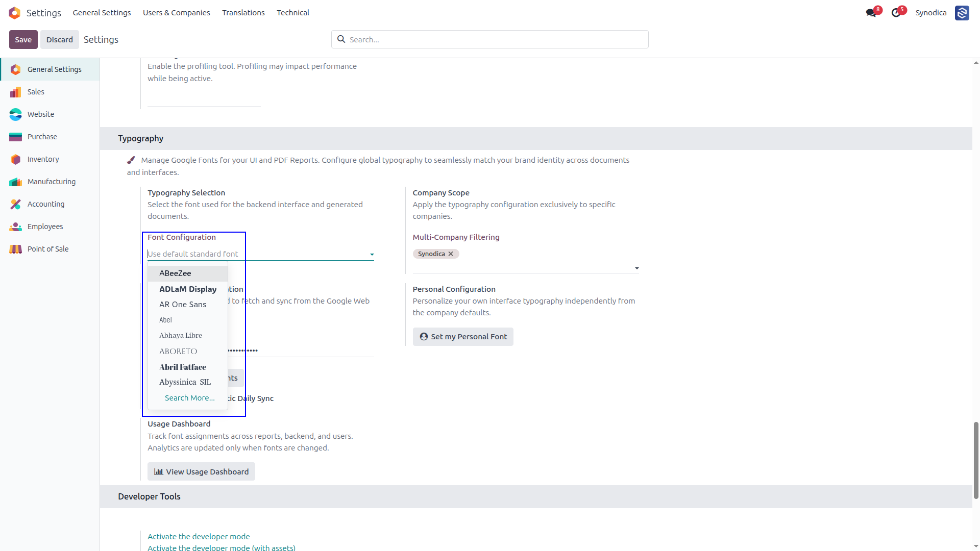Click the bar chart icon on View Usage Dashboard
Viewport: 980px width, 551px height.
(159, 472)
